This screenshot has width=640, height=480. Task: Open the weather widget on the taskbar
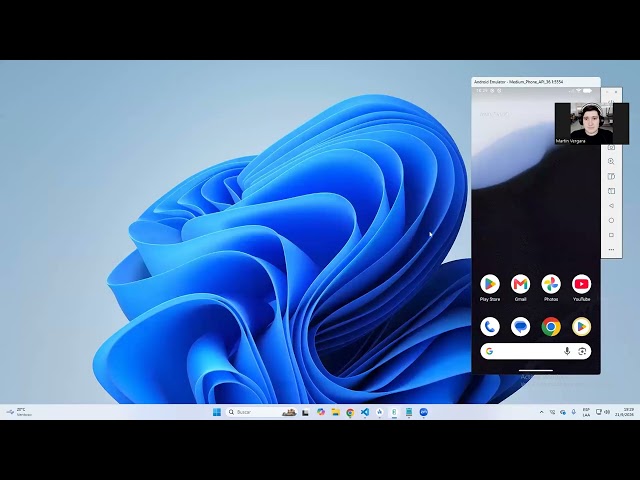click(18, 412)
